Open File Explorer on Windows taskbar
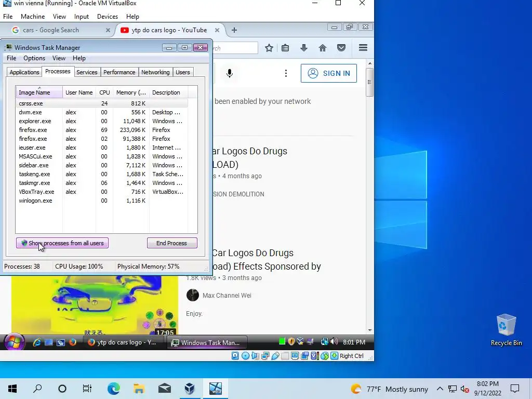The width and height of the screenshot is (532, 399). click(139, 389)
